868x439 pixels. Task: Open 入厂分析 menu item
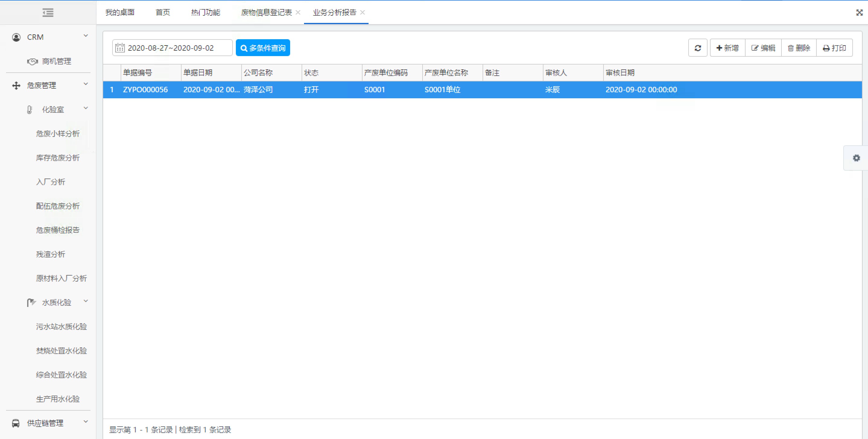[x=51, y=182]
